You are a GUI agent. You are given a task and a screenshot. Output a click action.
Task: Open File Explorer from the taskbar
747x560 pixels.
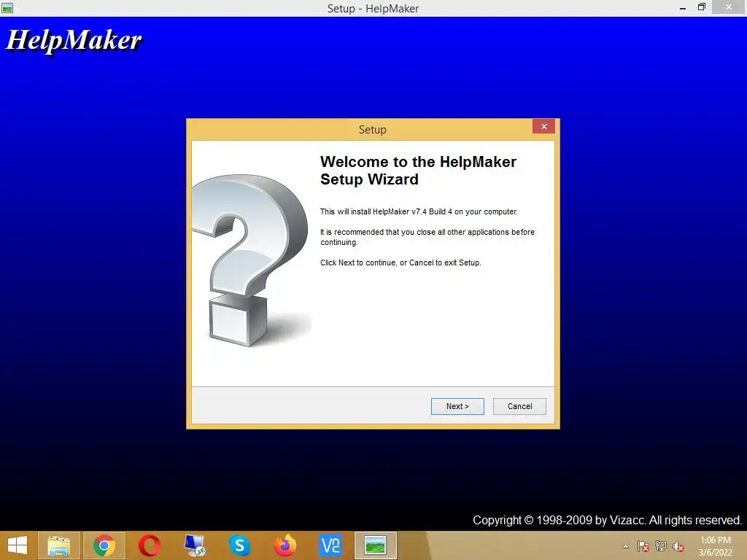coord(59,545)
